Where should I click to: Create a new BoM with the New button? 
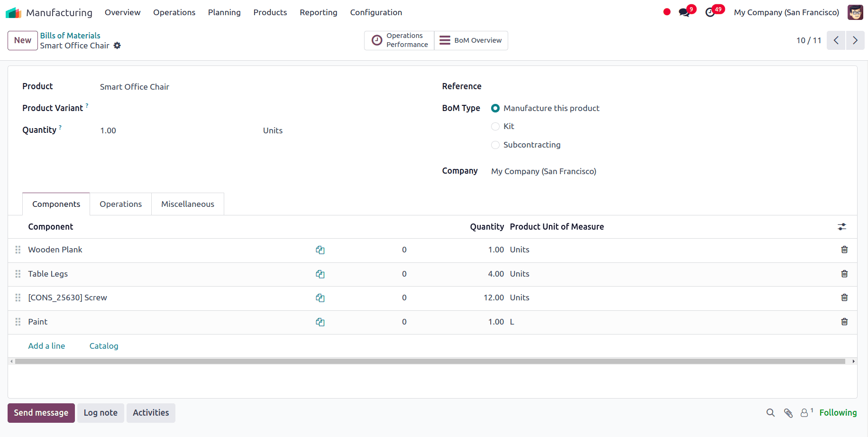tap(22, 40)
